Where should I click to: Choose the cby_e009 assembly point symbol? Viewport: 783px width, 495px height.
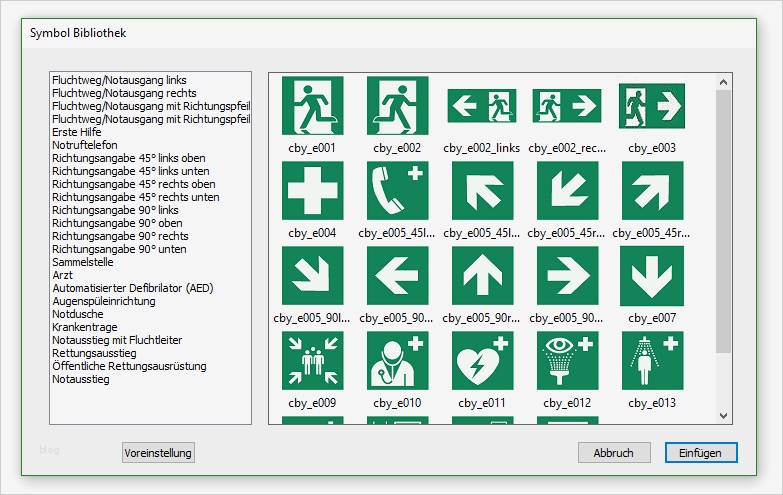coord(313,361)
